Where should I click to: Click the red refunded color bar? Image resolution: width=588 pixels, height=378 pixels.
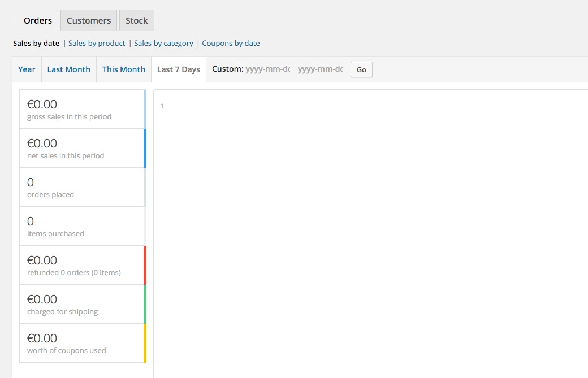click(x=145, y=265)
